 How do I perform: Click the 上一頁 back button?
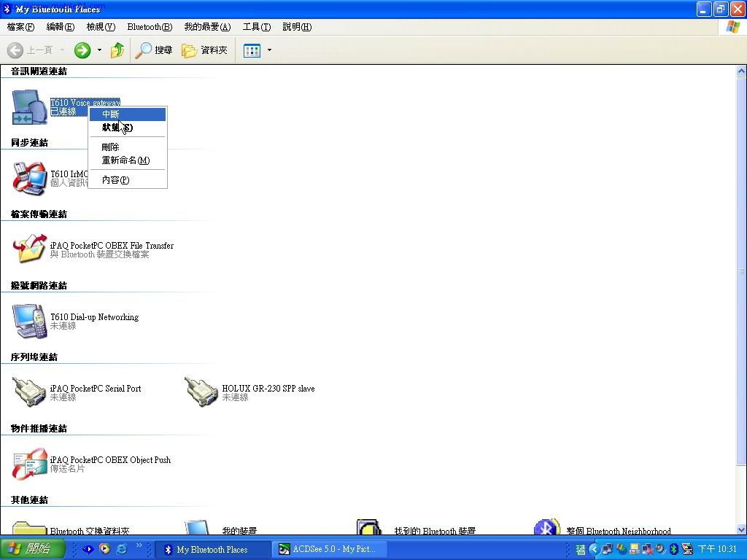point(30,50)
